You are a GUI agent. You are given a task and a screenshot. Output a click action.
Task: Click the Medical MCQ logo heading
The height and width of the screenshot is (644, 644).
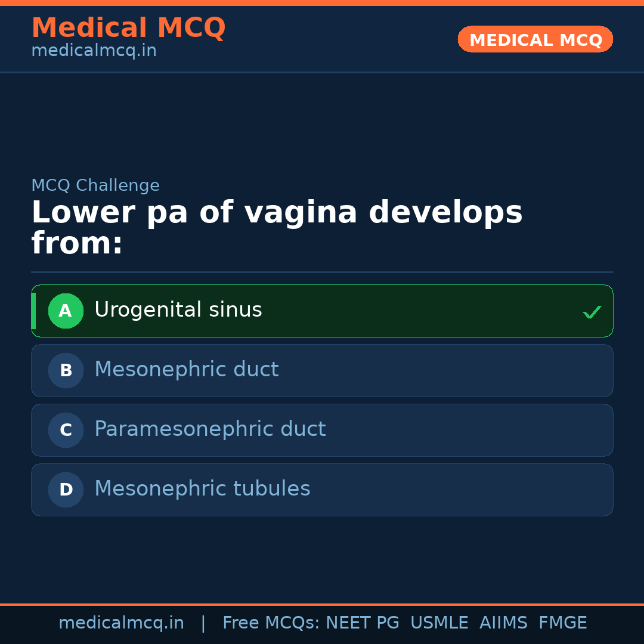pyautogui.click(x=128, y=27)
